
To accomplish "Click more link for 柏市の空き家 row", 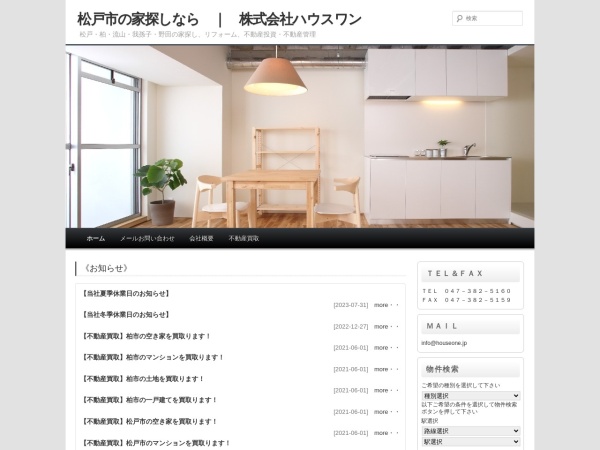I will point(386,347).
